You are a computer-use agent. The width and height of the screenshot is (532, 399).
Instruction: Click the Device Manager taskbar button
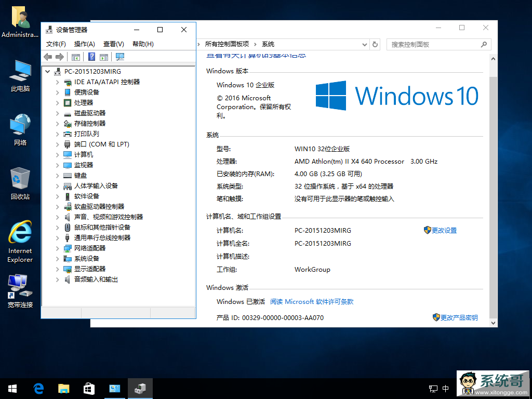point(140,389)
